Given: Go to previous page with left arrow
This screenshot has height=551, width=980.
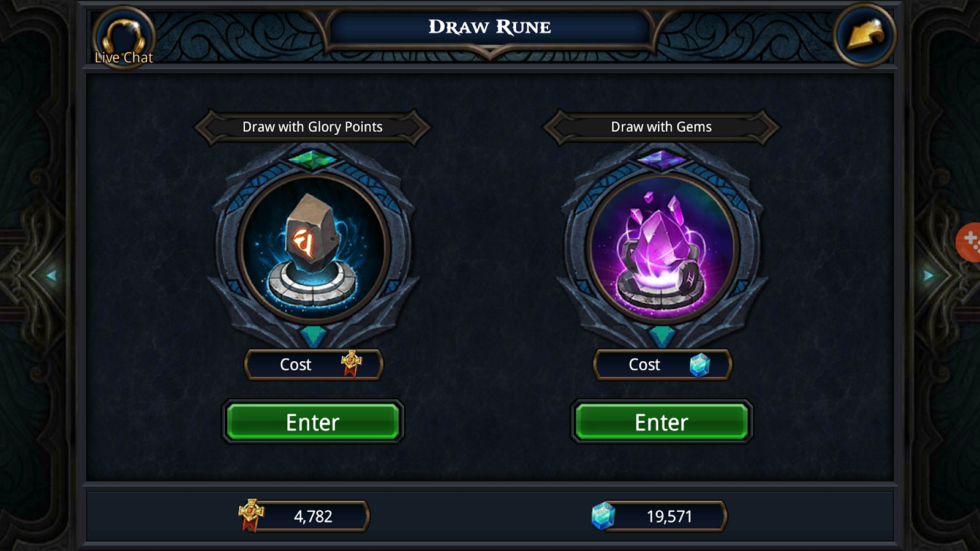Looking at the screenshot, I should click(51, 275).
